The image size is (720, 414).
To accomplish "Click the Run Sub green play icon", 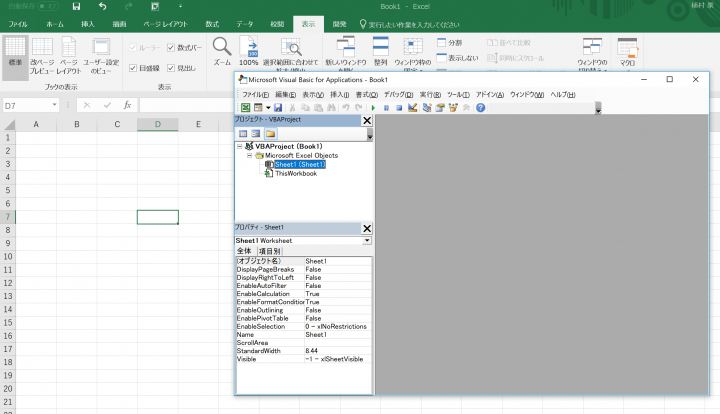I will pyautogui.click(x=373, y=108).
